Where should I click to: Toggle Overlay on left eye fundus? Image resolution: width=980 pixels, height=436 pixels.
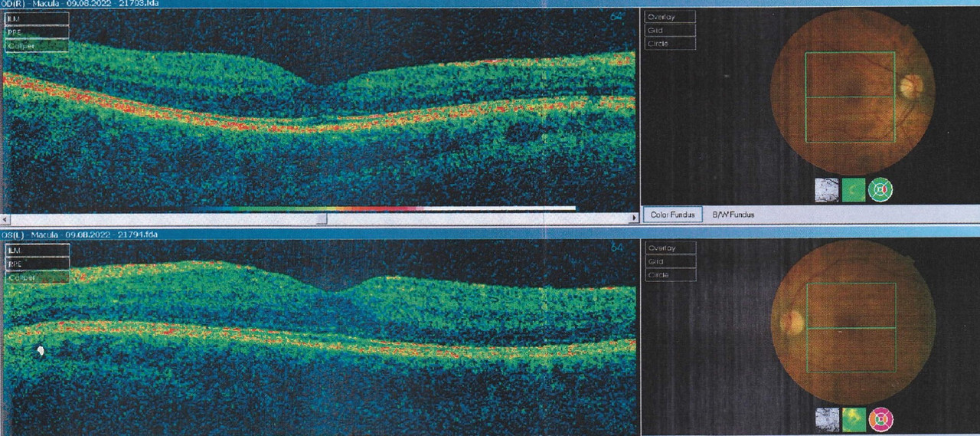point(670,248)
